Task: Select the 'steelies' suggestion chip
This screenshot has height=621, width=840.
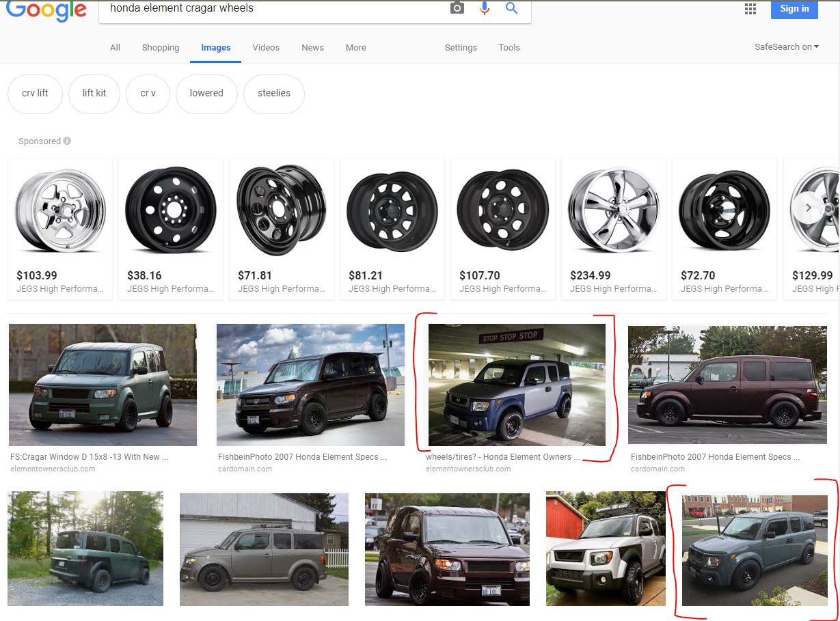Action: (274, 94)
